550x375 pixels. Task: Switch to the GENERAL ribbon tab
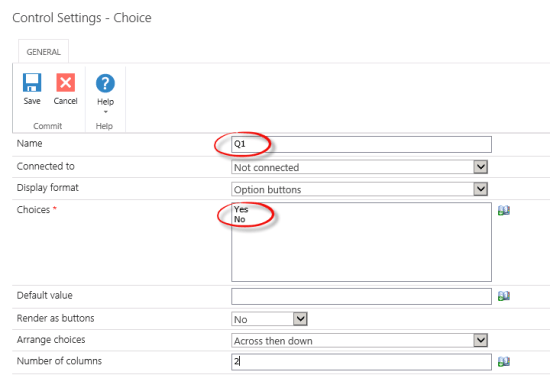click(x=43, y=52)
